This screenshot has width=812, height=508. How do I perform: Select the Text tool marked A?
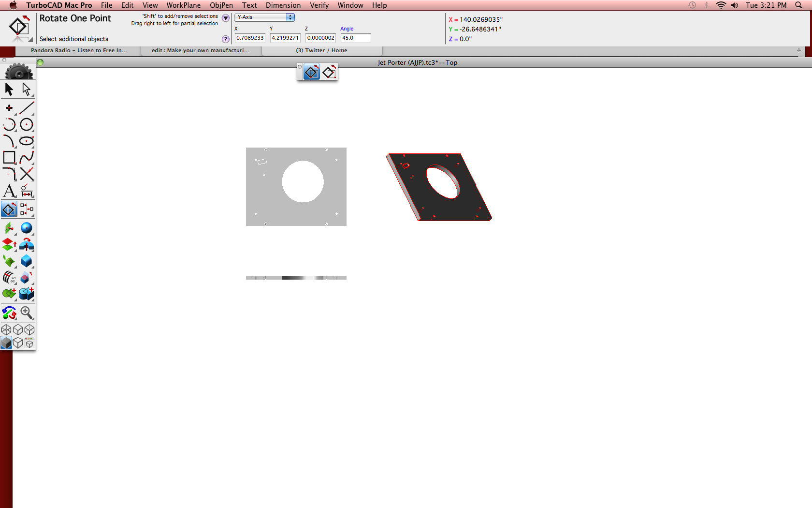point(9,191)
